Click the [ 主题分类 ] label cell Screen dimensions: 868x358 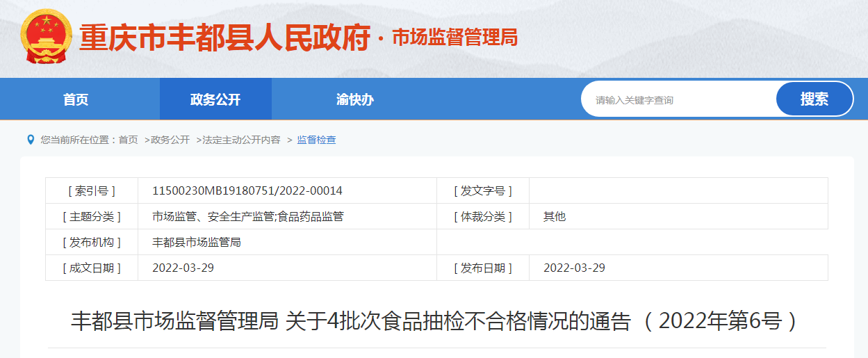pos(92,216)
